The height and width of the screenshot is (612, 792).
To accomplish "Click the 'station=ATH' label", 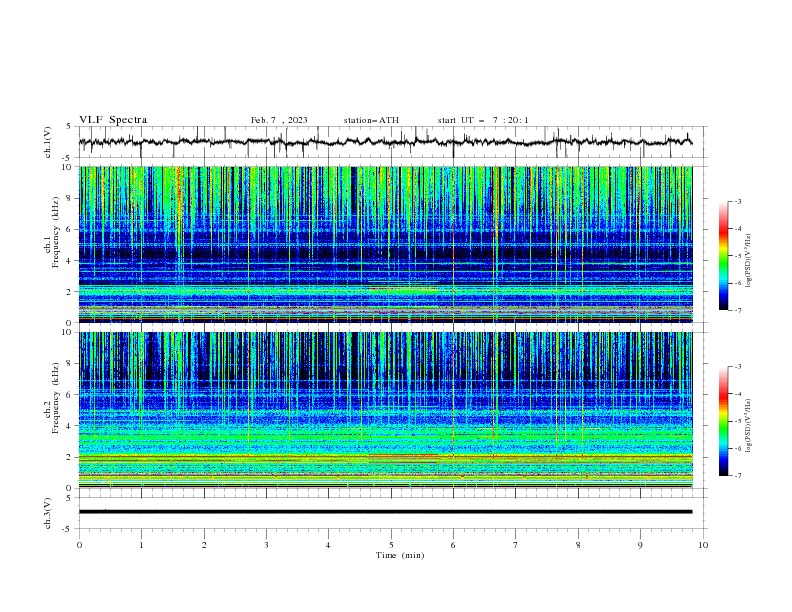I will 371,120.
